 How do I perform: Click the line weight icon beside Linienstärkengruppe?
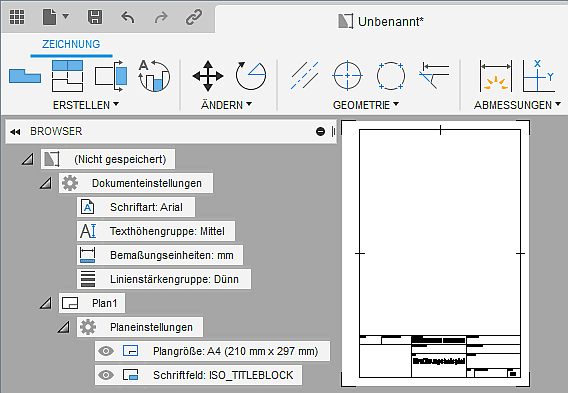tap(88, 279)
